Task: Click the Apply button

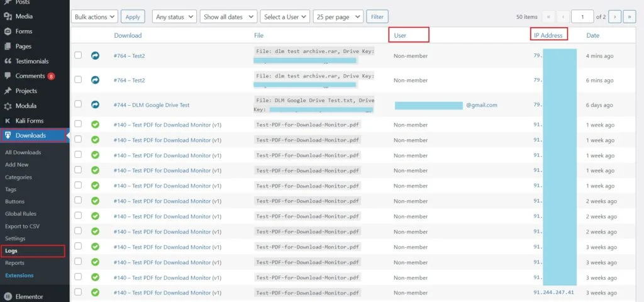Action: point(133,17)
